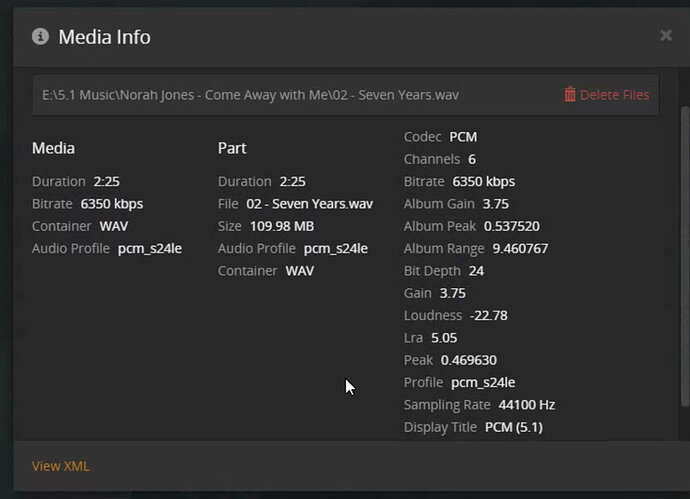Click the vertical scrollbar on the dialog
This screenshot has height=499, width=690.
pyautogui.click(x=684, y=250)
